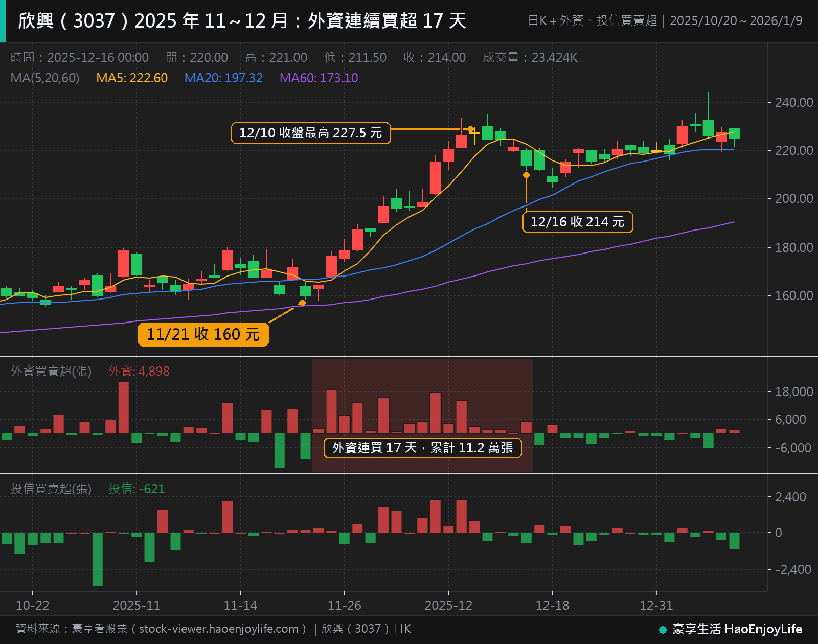The width and height of the screenshot is (818, 644).
Task: Click the 200.00 price axis label
Action: [x=794, y=198]
